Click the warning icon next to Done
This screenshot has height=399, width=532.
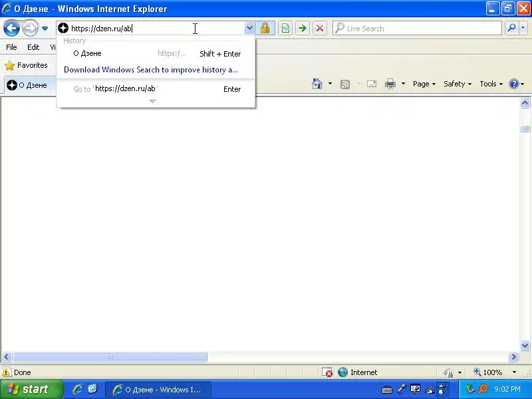point(7,372)
